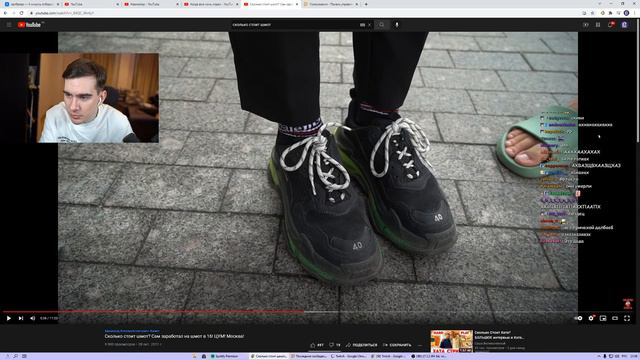Screen dimensions: 640x360
Task: Enable theater mode
Action: coord(615,318)
